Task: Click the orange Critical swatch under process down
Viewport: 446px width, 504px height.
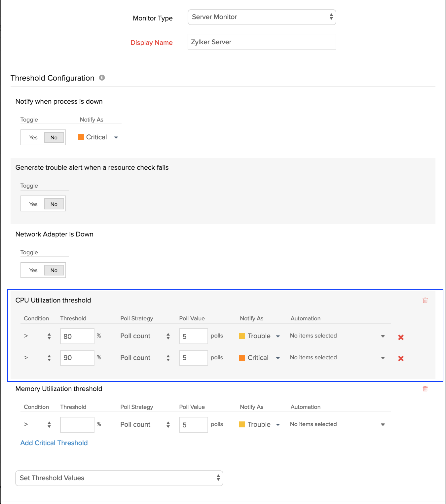Action: 81,137
